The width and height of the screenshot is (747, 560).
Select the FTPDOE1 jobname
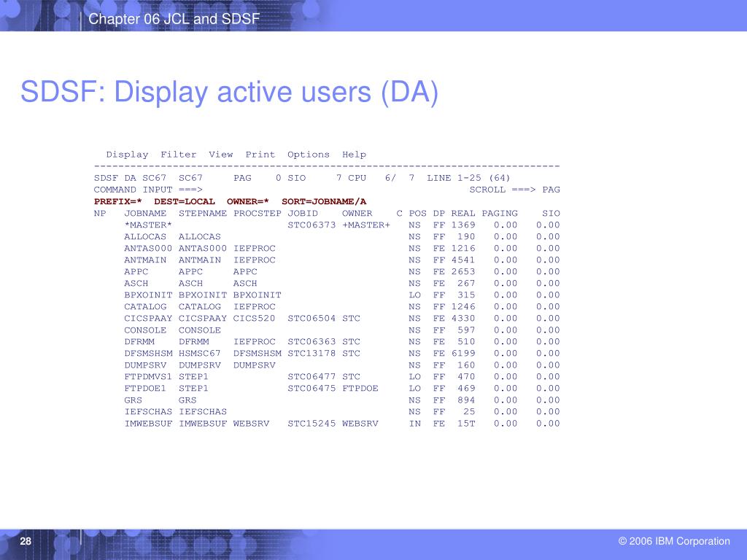pos(145,388)
